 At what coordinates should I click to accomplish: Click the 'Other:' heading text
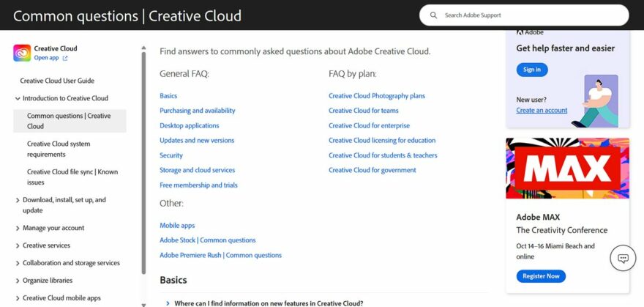pos(172,204)
